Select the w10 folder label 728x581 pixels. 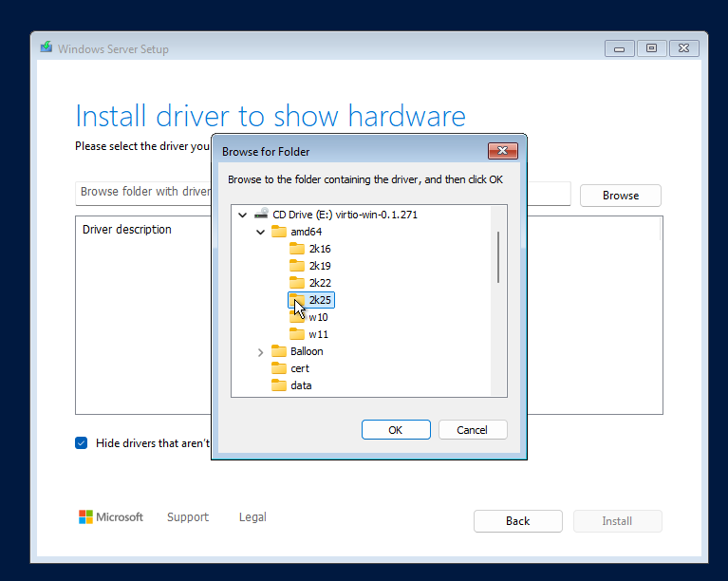[x=318, y=317]
